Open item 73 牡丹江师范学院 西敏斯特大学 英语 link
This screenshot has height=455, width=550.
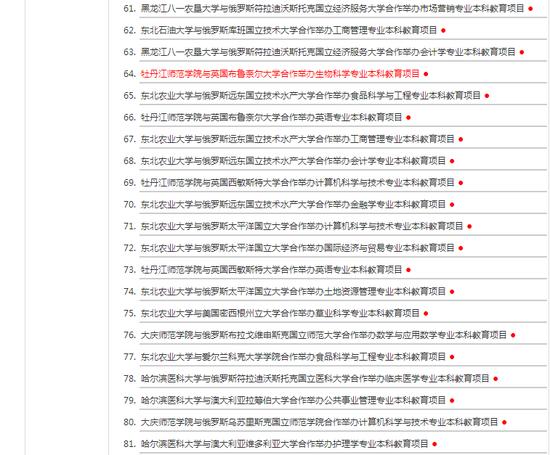click(x=271, y=269)
